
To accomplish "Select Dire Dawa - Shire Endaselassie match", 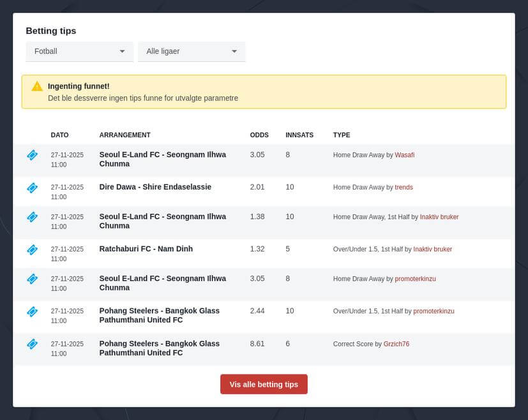I will click(155, 187).
